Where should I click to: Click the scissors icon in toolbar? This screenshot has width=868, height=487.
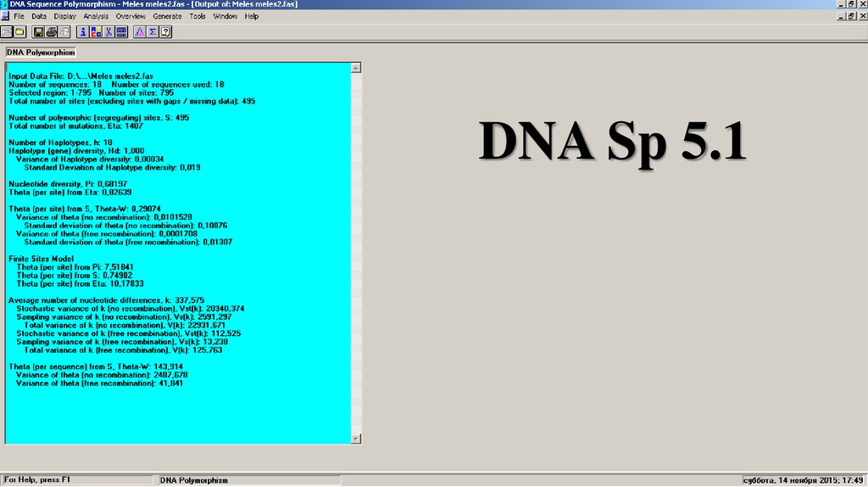pyautogui.click(x=108, y=32)
